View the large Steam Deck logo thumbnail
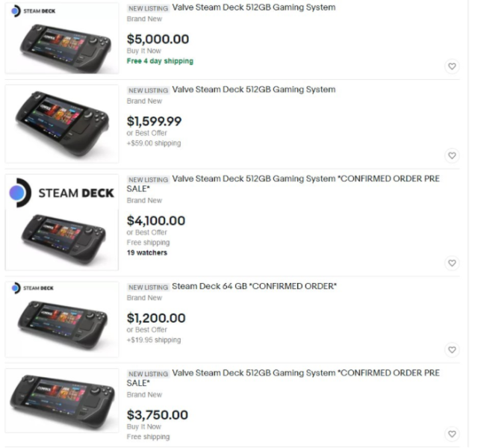Viewport: 478px width, 448px height. 62,223
